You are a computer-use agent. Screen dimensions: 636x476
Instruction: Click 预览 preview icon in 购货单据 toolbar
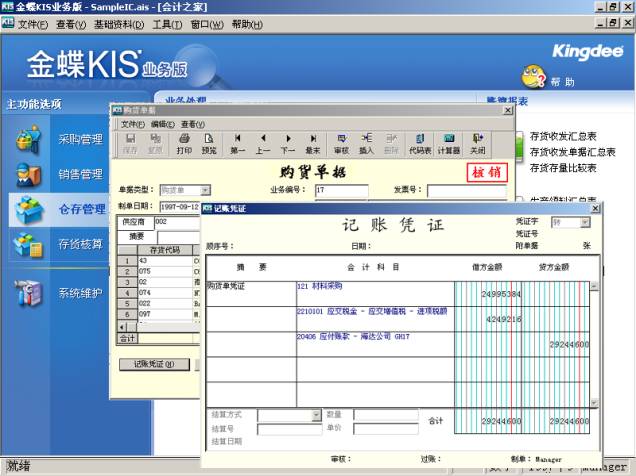(x=209, y=144)
